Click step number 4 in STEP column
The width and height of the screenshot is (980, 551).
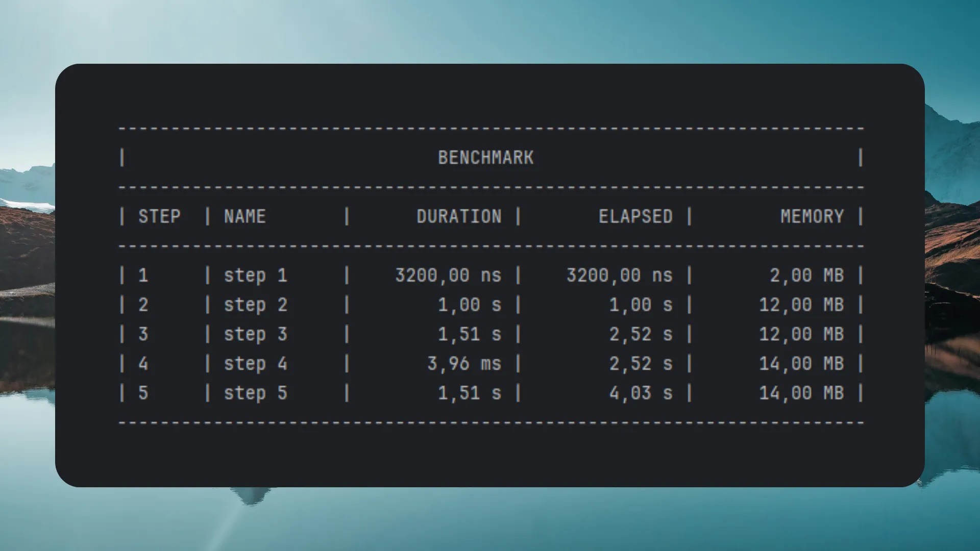coord(143,364)
